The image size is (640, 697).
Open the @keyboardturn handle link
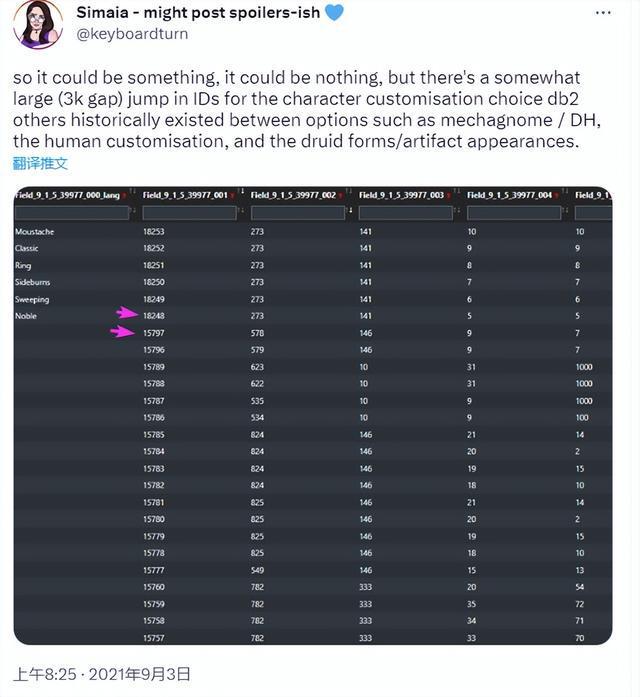click(x=132, y=34)
